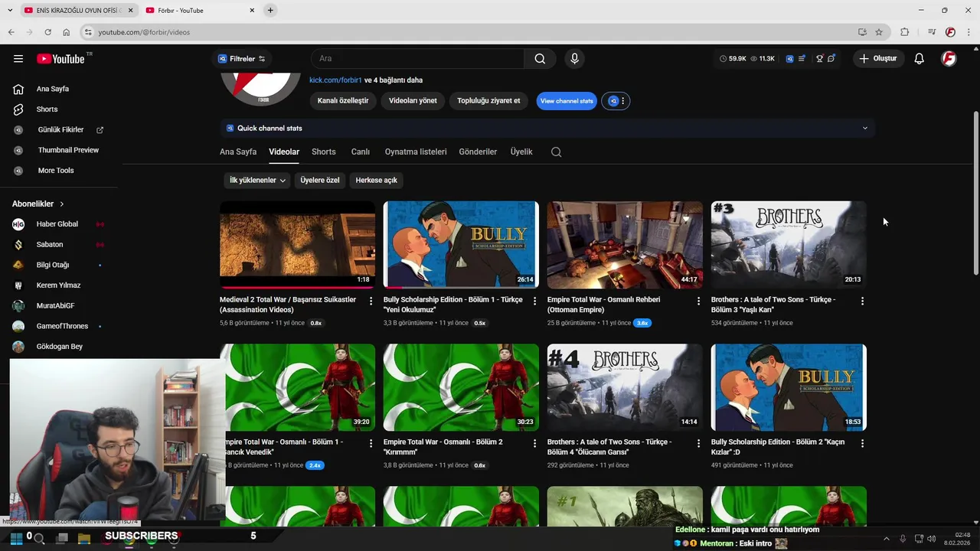Viewport: 980px width, 551px height.
Task: Open the YouTube account avatar menu
Action: (x=949, y=59)
